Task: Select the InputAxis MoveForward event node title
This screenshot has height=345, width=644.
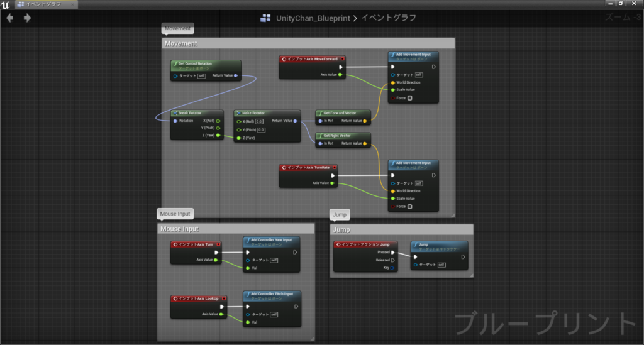Action: (312, 59)
